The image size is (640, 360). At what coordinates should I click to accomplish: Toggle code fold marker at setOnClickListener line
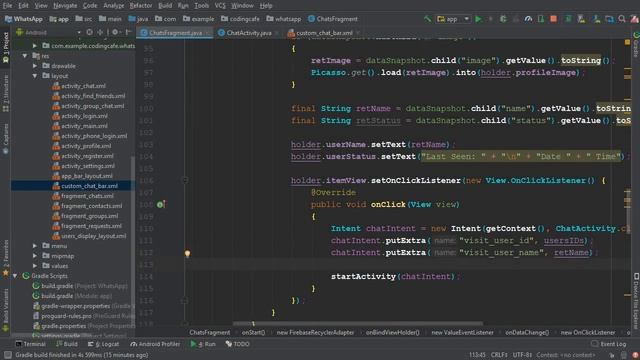pos(184,180)
